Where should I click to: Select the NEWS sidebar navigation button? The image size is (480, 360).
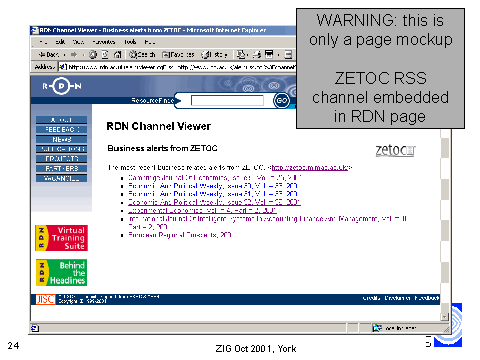pos(62,139)
